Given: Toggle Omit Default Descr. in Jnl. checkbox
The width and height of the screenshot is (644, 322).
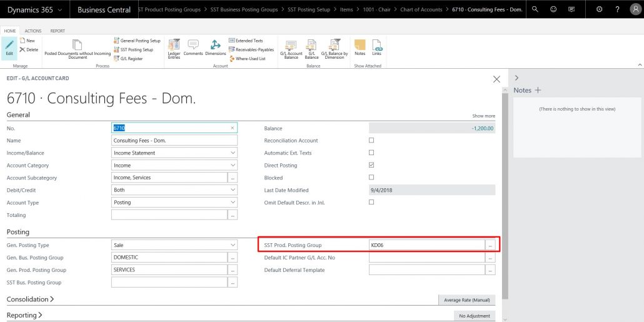Looking at the screenshot, I should (x=371, y=202).
